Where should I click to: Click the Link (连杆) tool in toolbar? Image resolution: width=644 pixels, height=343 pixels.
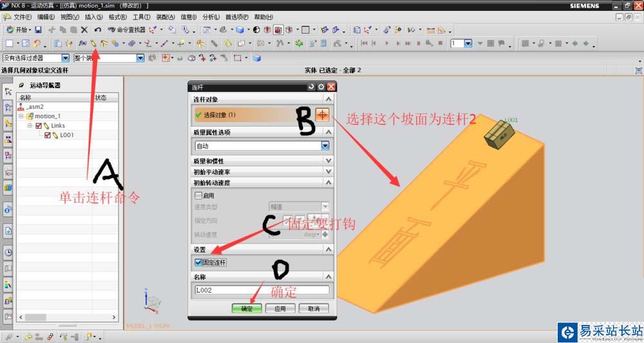click(x=93, y=43)
